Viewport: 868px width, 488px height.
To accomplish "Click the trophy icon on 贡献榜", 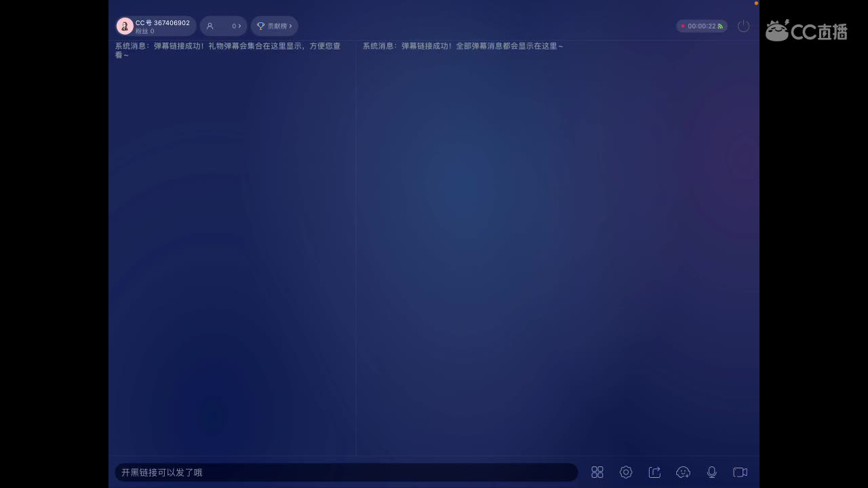I will pyautogui.click(x=260, y=26).
